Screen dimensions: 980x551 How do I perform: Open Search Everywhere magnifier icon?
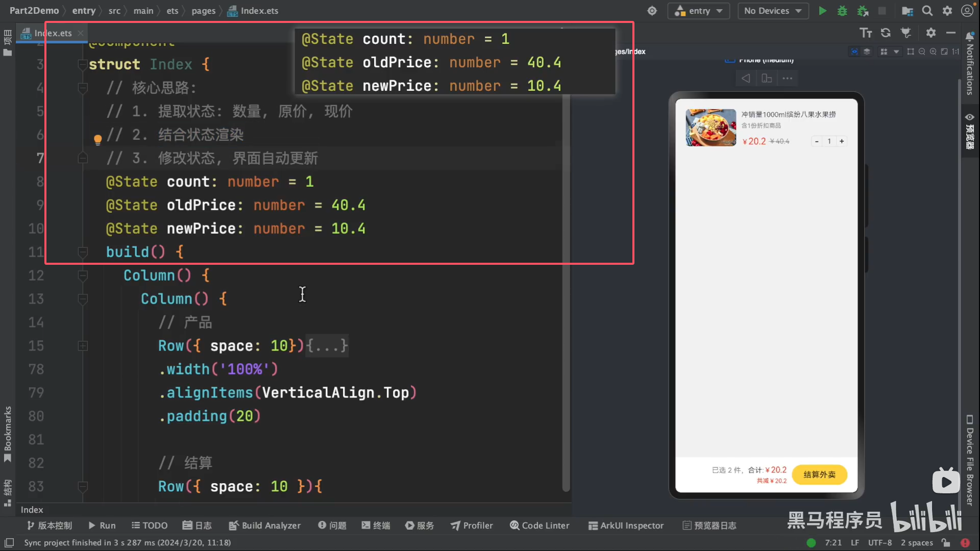point(927,11)
